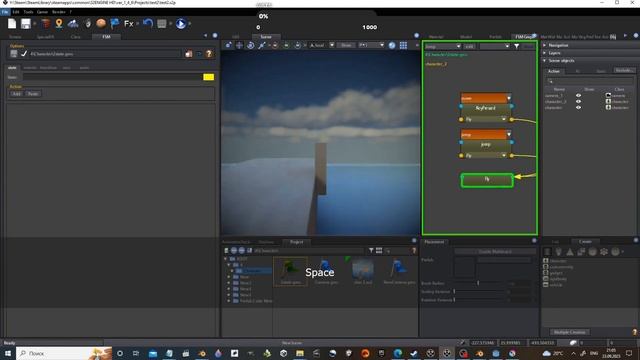Expand the Navigation section
This screenshot has width=640, height=360.
[x=545, y=45]
